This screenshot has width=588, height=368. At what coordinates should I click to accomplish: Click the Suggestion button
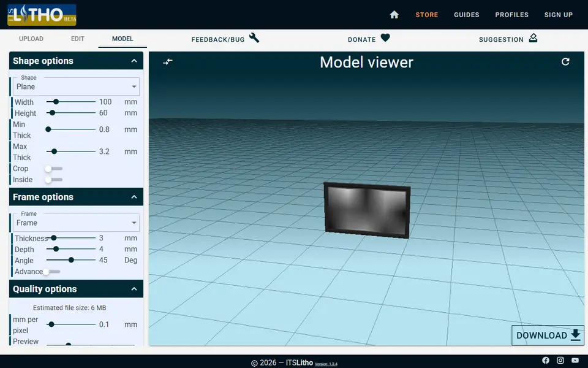coord(508,39)
